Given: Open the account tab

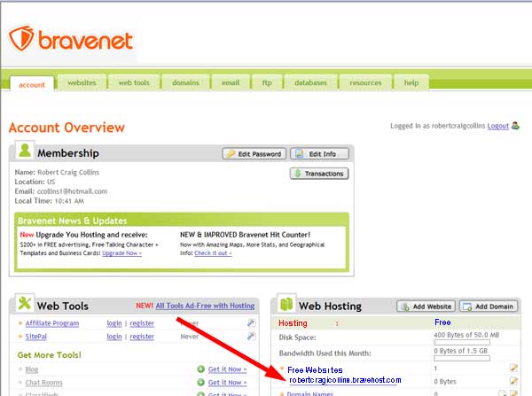Looking at the screenshot, I should point(32,84).
